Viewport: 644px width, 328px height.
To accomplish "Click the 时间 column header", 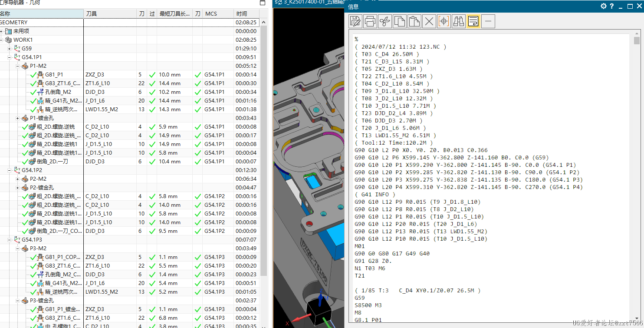I will click(x=246, y=14).
